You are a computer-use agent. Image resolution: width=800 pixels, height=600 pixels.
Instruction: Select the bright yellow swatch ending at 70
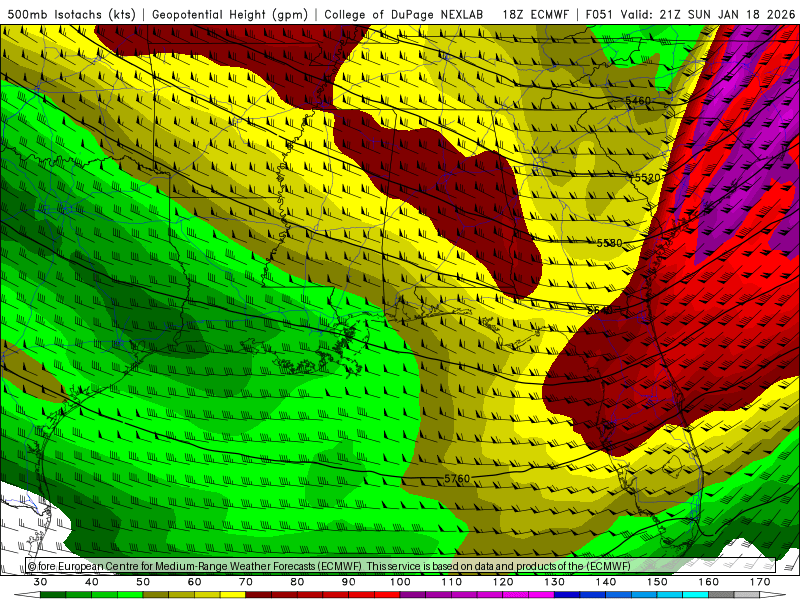tap(233, 595)
